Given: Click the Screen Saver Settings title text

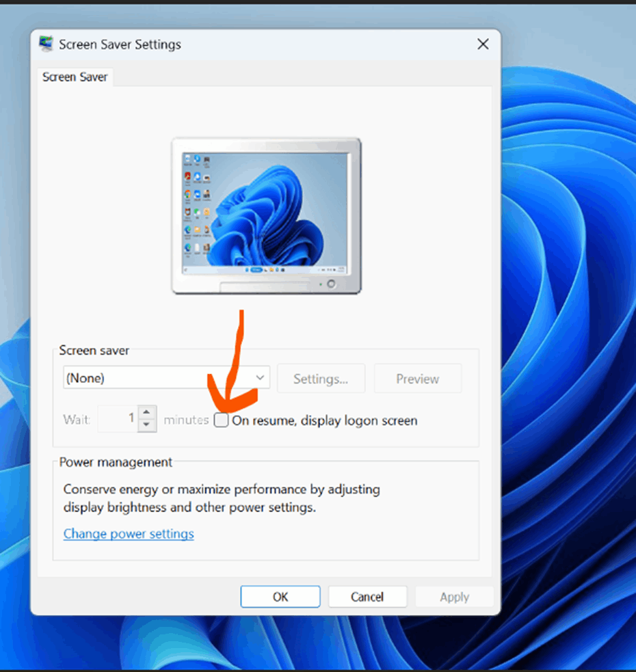Looking at the screenshot, I should coord(120,44).
